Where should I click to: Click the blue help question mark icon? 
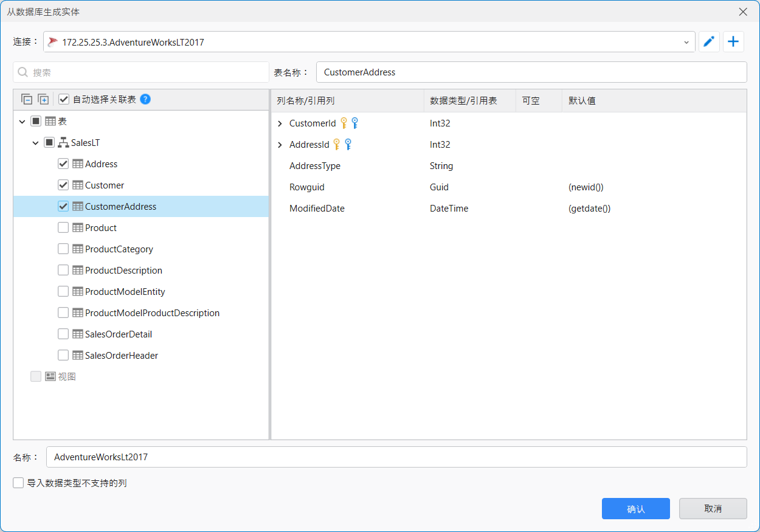(145, 100)
